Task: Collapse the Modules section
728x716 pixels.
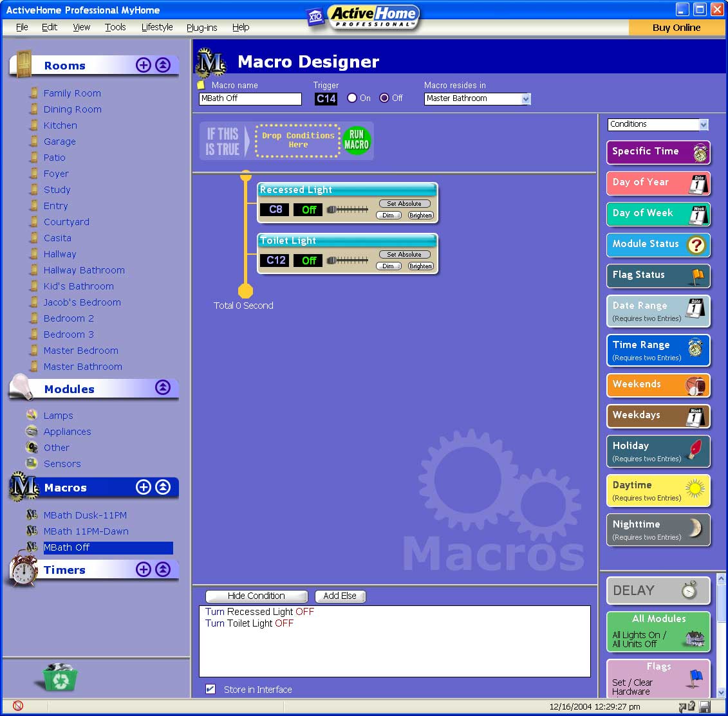Action: tap(163, 388)
